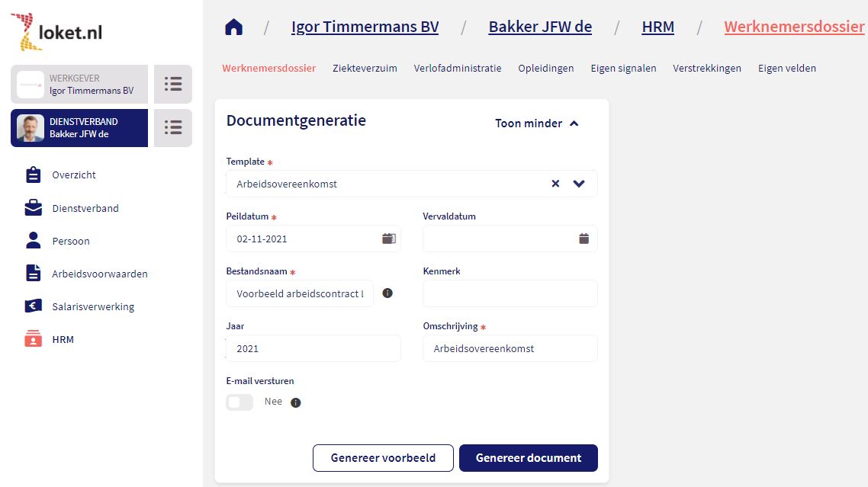Viewport: 868px width, 487px height.
Task: Follow the Igor Timmermans BV breadcrumb link
Action: click(365, 27)
